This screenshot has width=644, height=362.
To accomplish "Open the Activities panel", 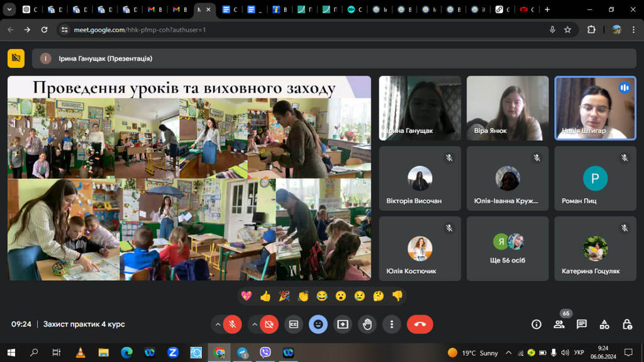I will (604, 324).
